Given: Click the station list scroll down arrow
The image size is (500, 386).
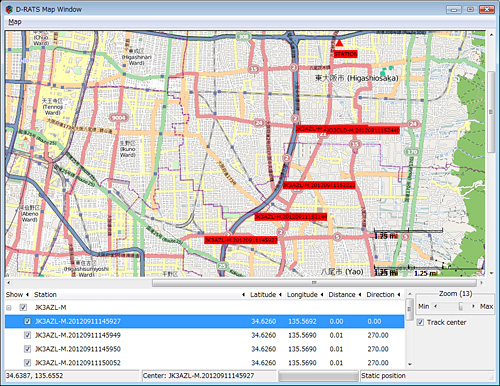Looking at the screenshot, I should [x=410, y=364].
